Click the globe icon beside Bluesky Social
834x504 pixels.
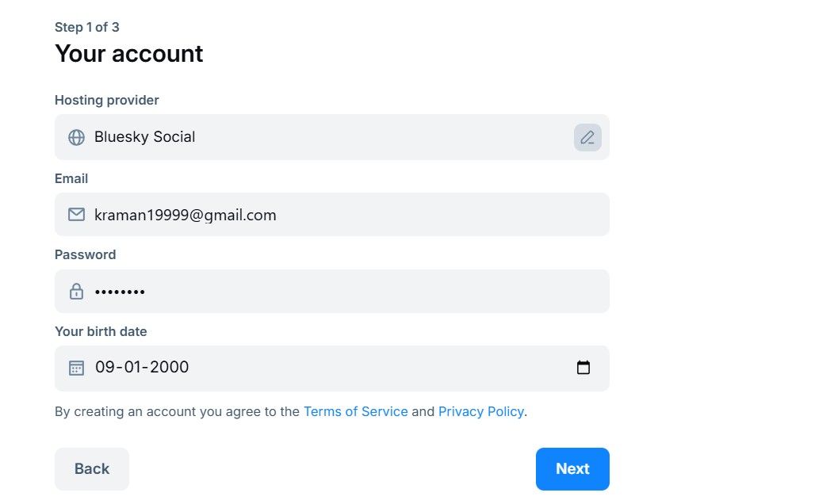click(x=76, y=136)
